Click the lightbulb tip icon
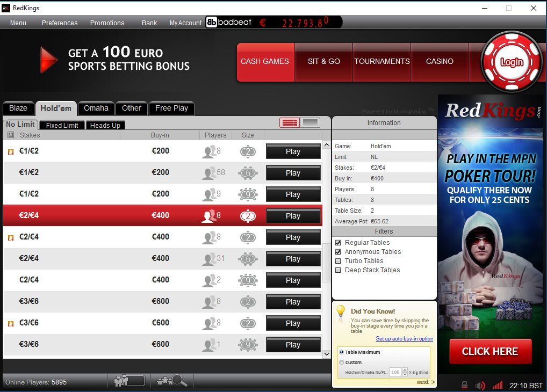547x392 pixels. click(x=341, y=311)
